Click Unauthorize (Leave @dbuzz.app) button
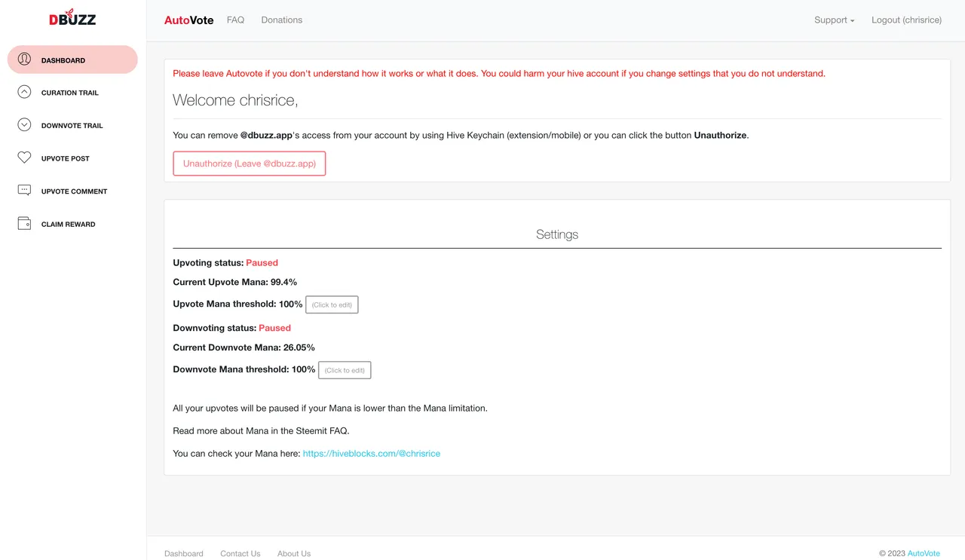The image size is (965, 560). pyautogui.click(x=250, y=164)
